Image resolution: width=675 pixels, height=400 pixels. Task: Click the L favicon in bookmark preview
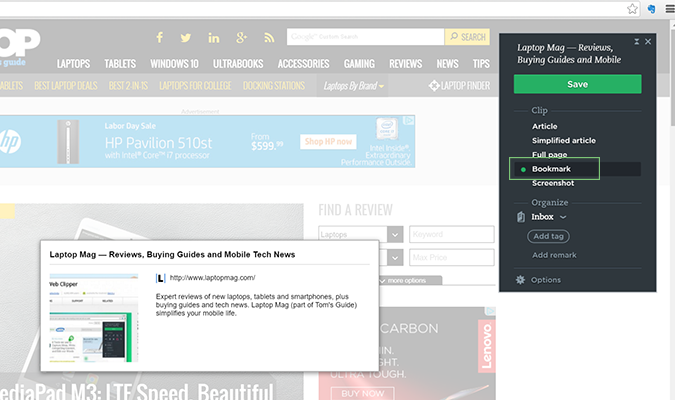point(160,278)
